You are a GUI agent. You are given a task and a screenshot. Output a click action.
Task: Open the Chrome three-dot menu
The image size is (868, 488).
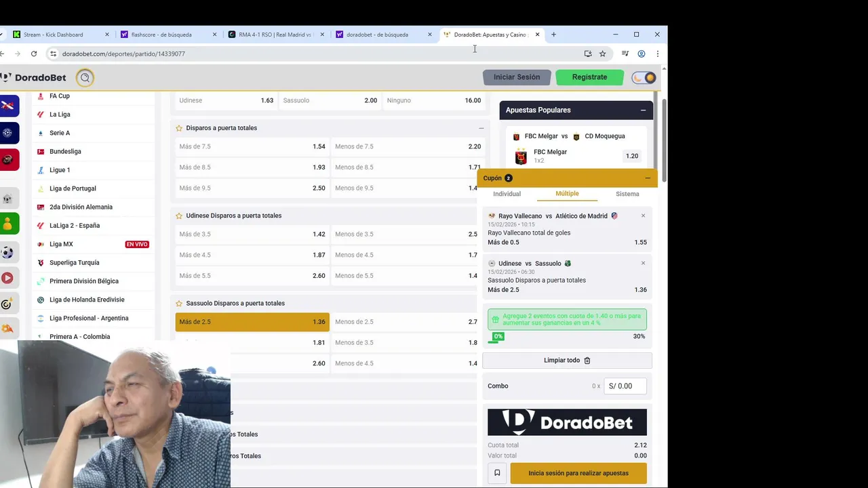657,54
